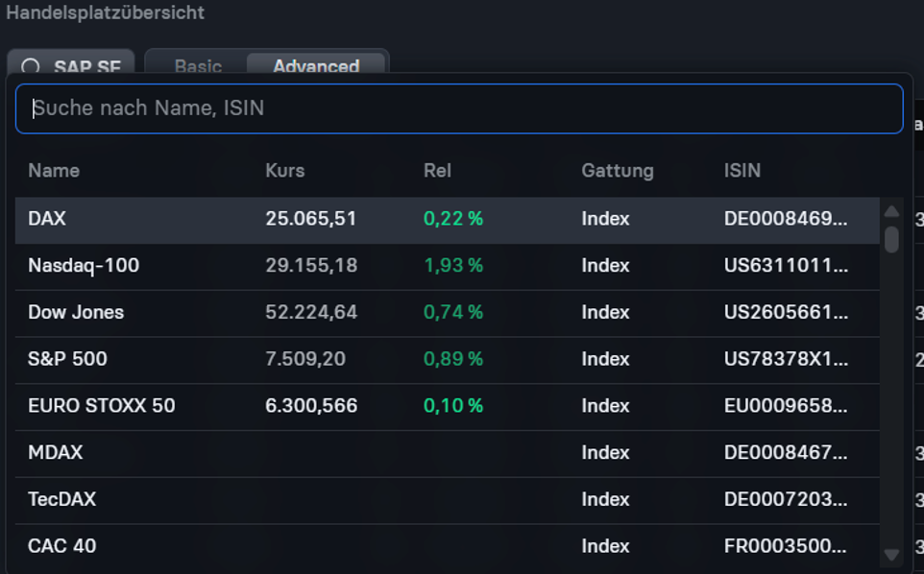Click the 1,93 % change value
Screen dimensions: 924x574
[x=453, y=266]
